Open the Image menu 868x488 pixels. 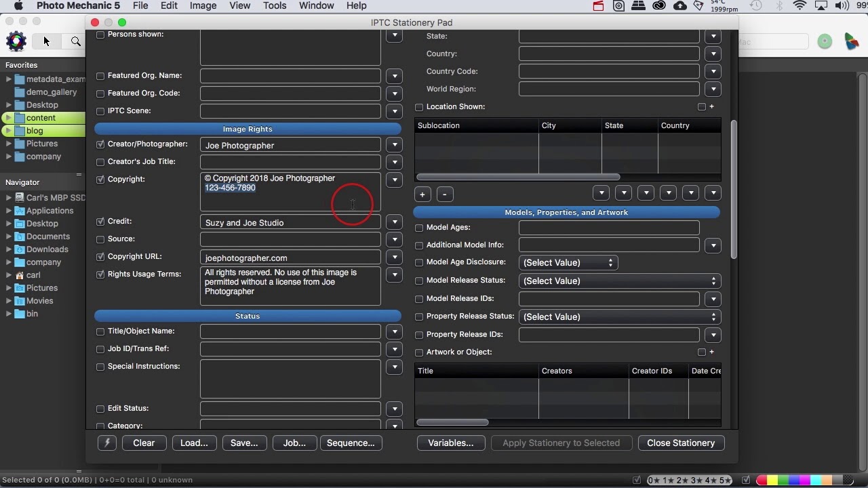point(203,6)
